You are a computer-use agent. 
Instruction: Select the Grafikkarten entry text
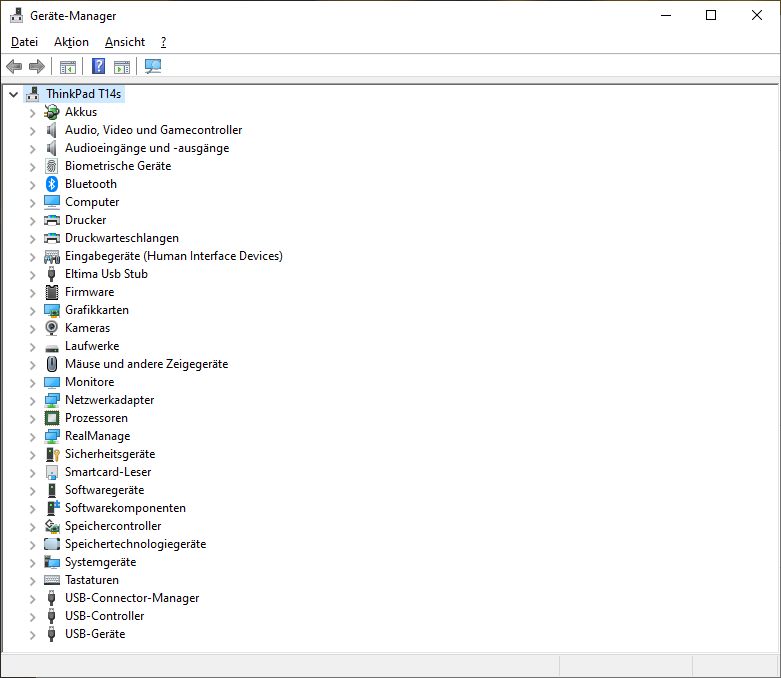(x=97, y=310)
